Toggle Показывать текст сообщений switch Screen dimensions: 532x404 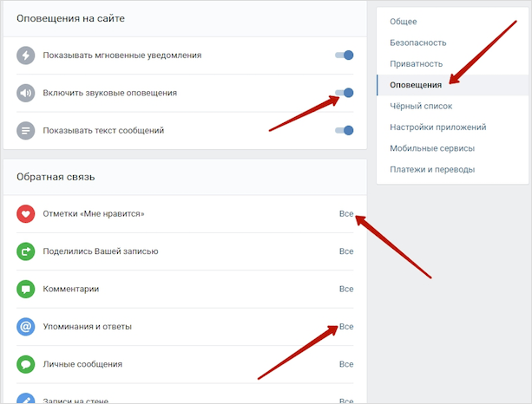click(x=344, y=131)
